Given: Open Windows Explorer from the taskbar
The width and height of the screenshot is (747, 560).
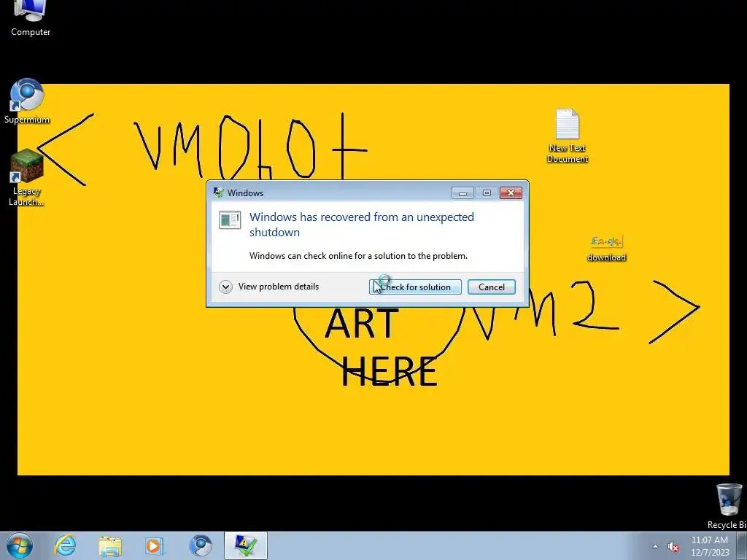Looking at the screenshot, I should 110,545.
